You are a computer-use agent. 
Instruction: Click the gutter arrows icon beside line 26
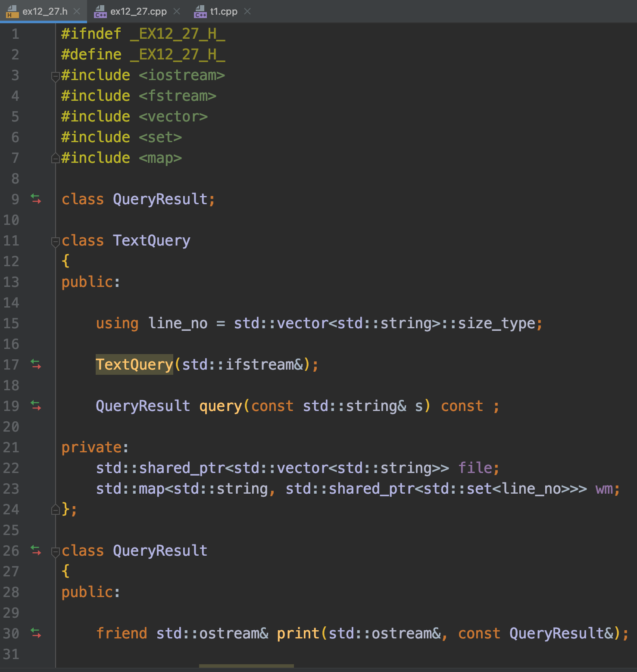(x=36, y=551)
